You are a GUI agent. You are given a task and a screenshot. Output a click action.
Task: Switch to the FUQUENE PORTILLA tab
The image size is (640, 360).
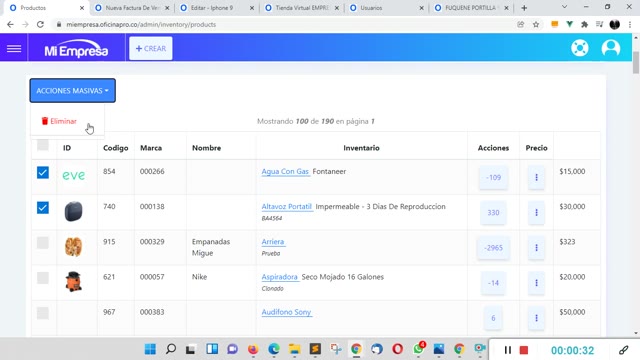471,8
